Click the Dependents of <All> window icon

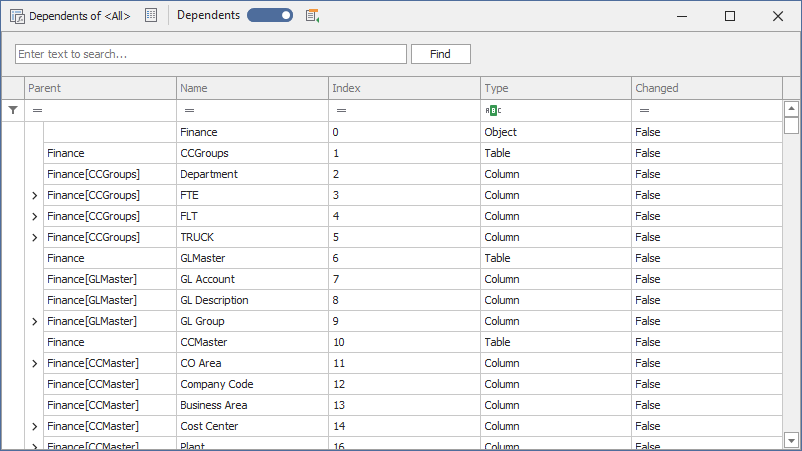tap(17, 16)
